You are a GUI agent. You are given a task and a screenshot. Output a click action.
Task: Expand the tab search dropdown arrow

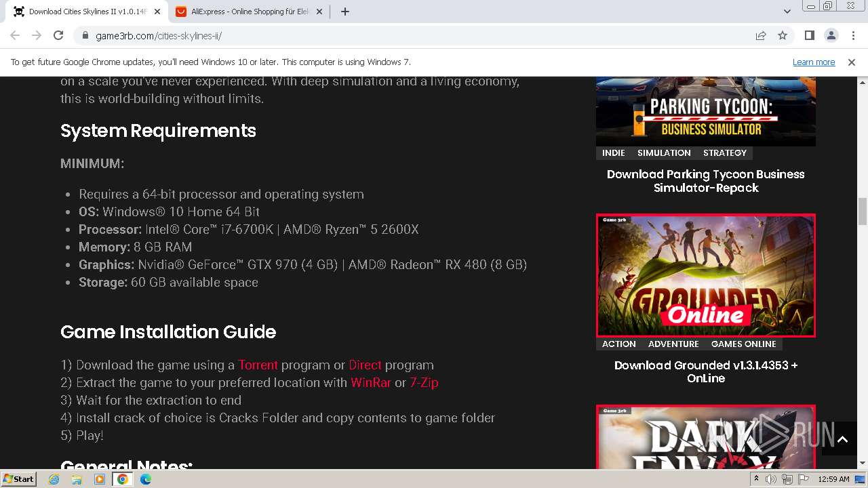point(787,12)
